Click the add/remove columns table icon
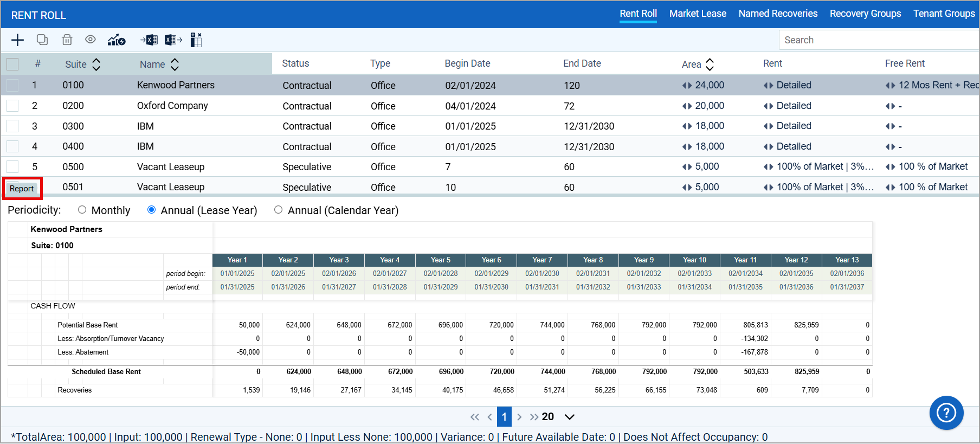The height and width of the screenshot is (444, 980). coord(196,40)
